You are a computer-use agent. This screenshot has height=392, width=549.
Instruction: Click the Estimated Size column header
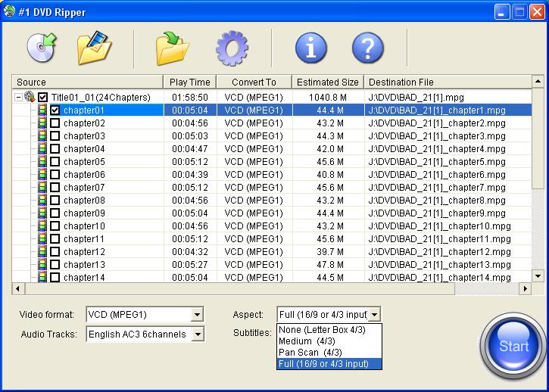328,82
